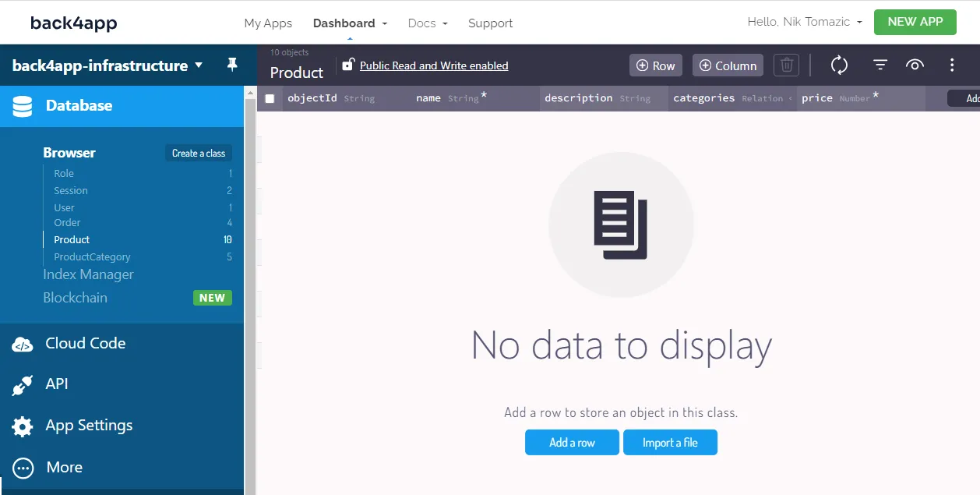Pin the sidebar using the pin icon
980x495 pixels.
point(232,65)
